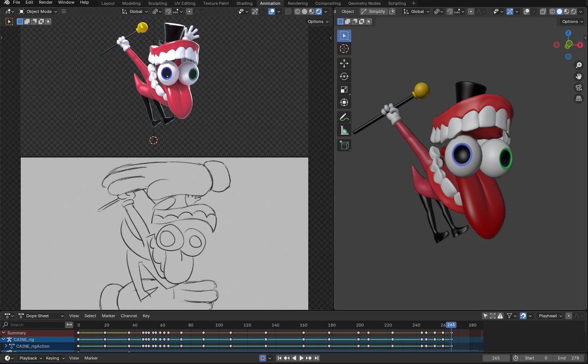Open the Key menu in Dope Sheet

[x=146, y=316]
